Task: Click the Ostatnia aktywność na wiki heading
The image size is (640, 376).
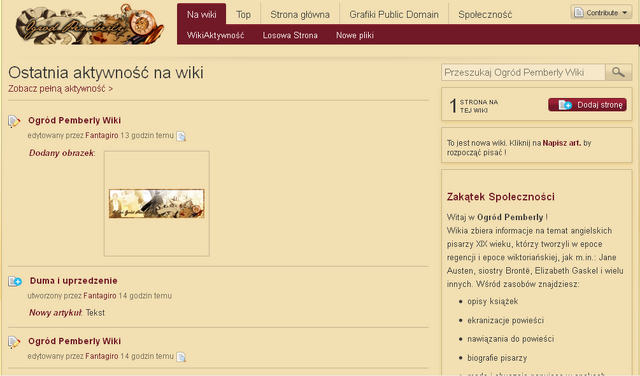Action: pos(106,73)
